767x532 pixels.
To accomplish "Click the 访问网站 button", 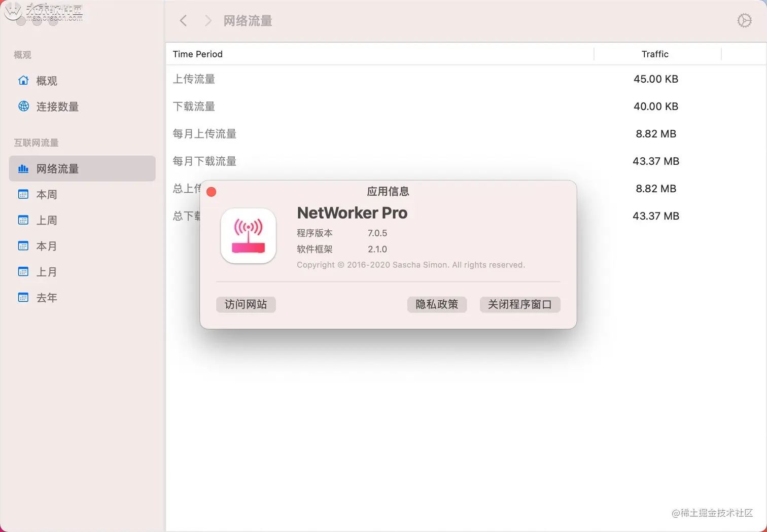I will (246, 304).
